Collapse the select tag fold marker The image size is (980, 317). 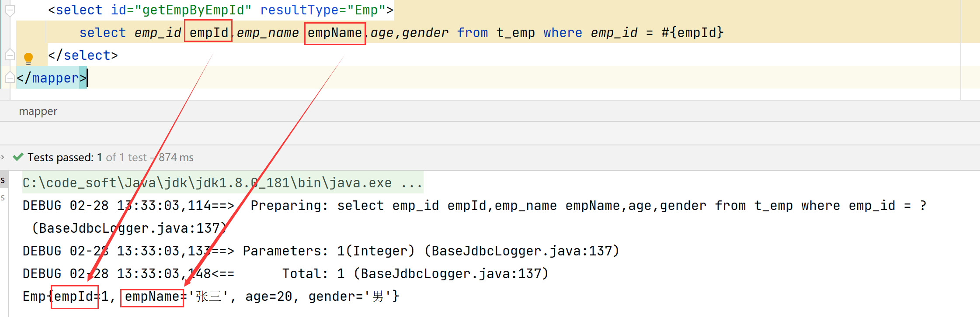tap(10, 10)
